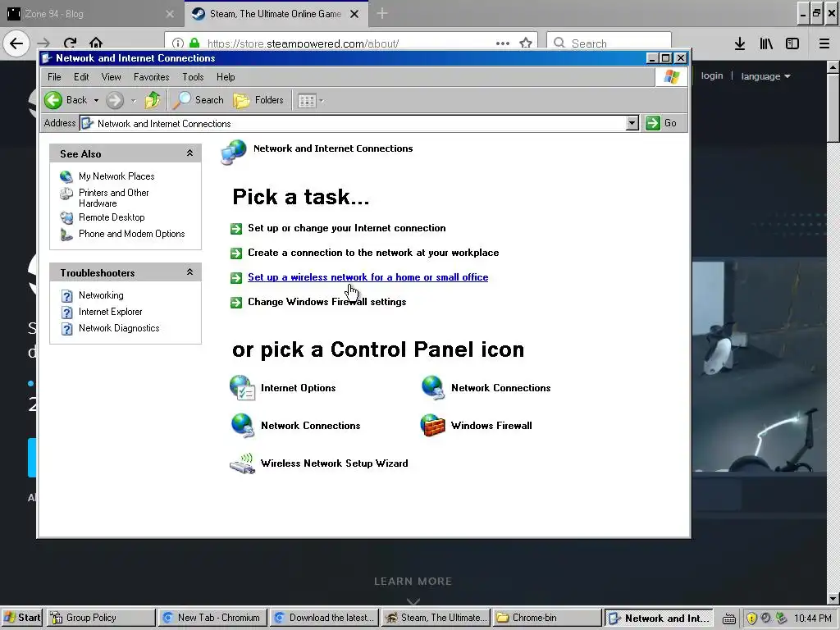Image resolution: width=840 pixels, height=630 pixels.
Task: Open Network Connections icon in right column
Action: coord(433,388)
